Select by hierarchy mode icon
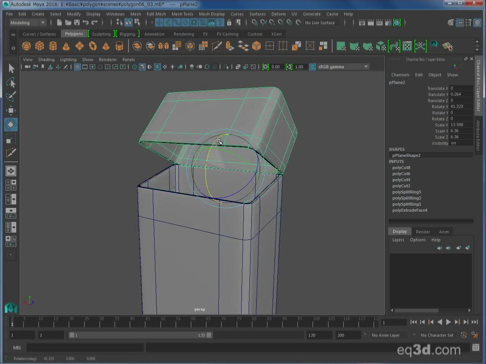The width and height of the screenshot is (486, 364). pos(119,23)
